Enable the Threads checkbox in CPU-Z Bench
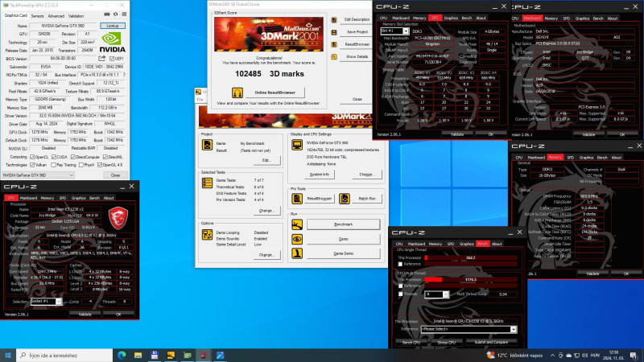Image resolution: width=644 pixels, height=362 pixels. coord(400,294)
